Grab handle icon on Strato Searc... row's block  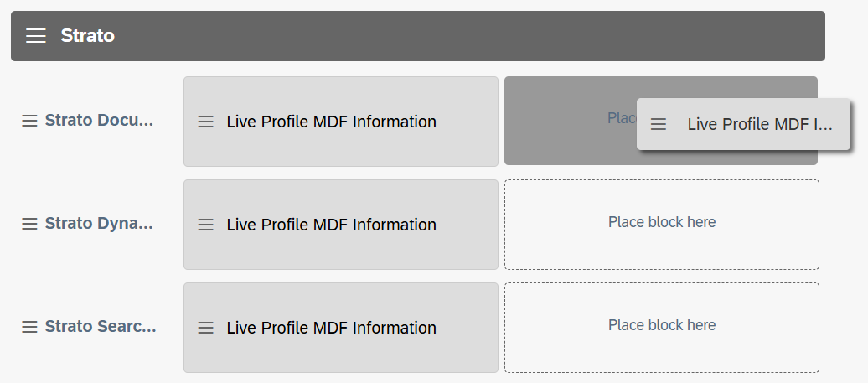click(206, 328)
